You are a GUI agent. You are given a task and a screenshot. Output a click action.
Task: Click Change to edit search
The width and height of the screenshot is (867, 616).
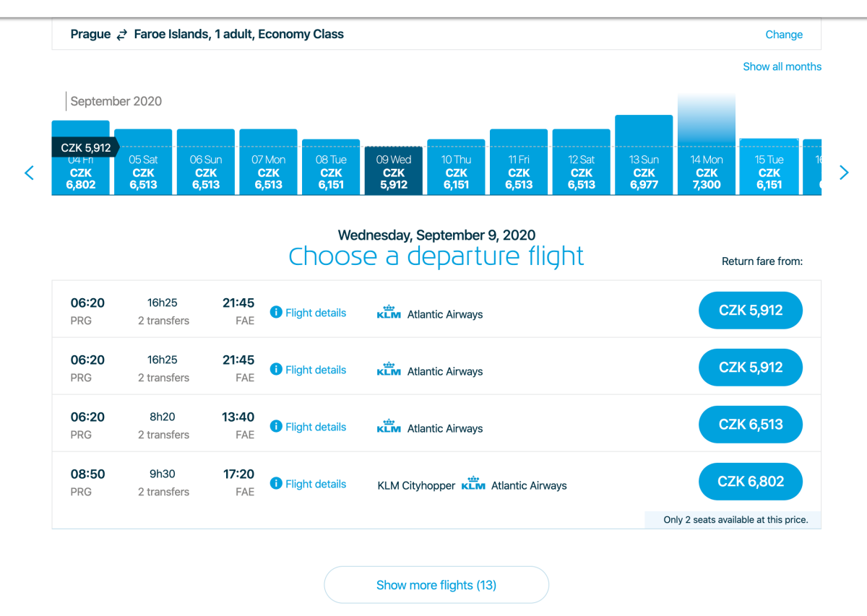[x=784, y=35]
